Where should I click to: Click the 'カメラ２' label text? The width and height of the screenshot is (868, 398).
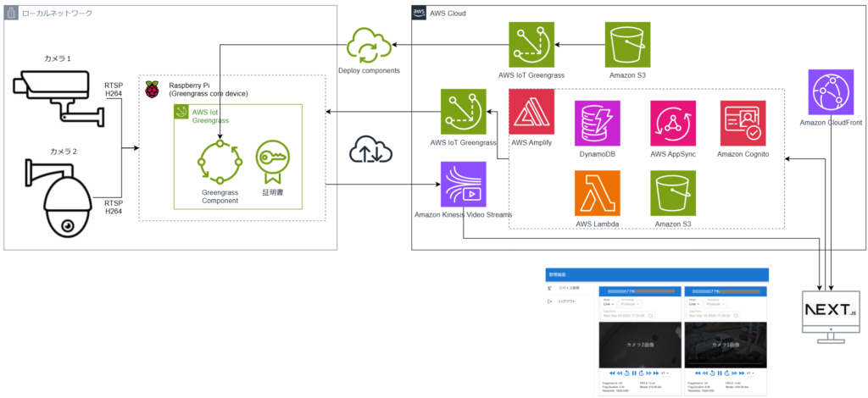click(64, 152)
